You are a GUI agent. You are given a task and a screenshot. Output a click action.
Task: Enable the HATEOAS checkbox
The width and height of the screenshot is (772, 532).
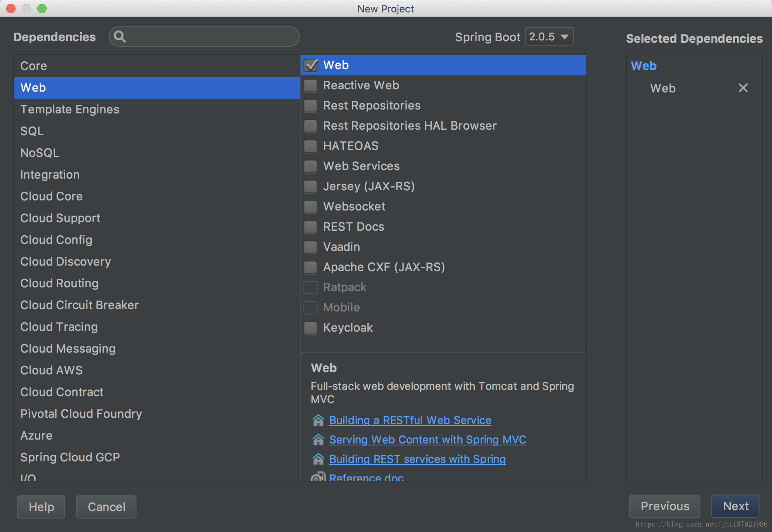click(x=311, y=146)
